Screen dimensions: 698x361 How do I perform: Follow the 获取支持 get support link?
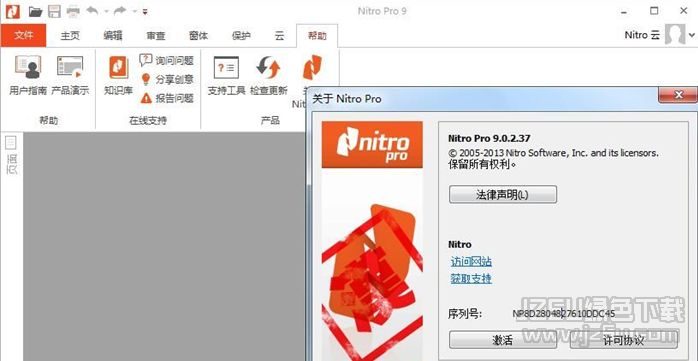point(471,279)
